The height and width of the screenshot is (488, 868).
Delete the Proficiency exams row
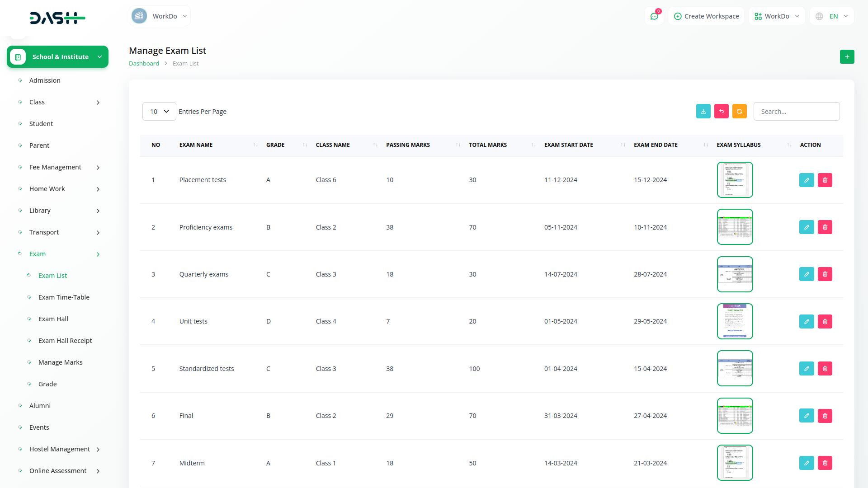tap(825, 227)
